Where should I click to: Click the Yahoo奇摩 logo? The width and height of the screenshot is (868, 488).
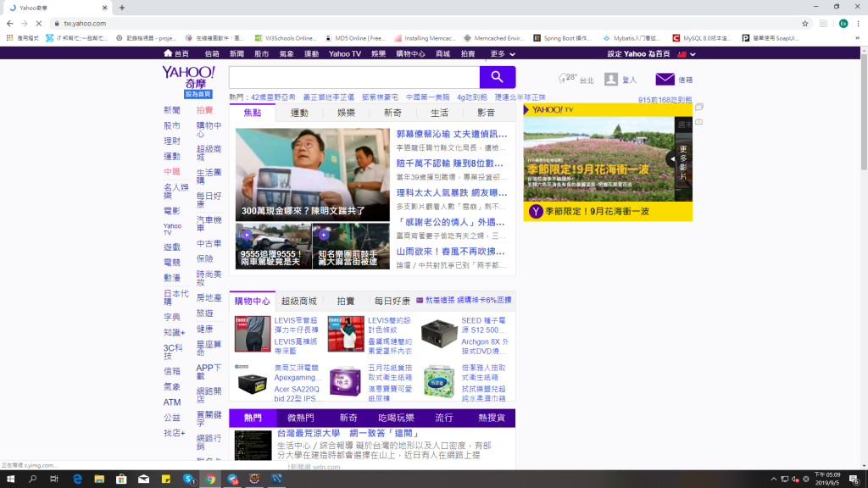pos(189,77)
